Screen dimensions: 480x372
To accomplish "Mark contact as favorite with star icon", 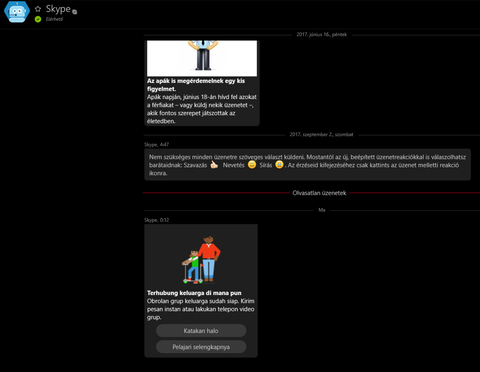I will click(x=38, y=9).
